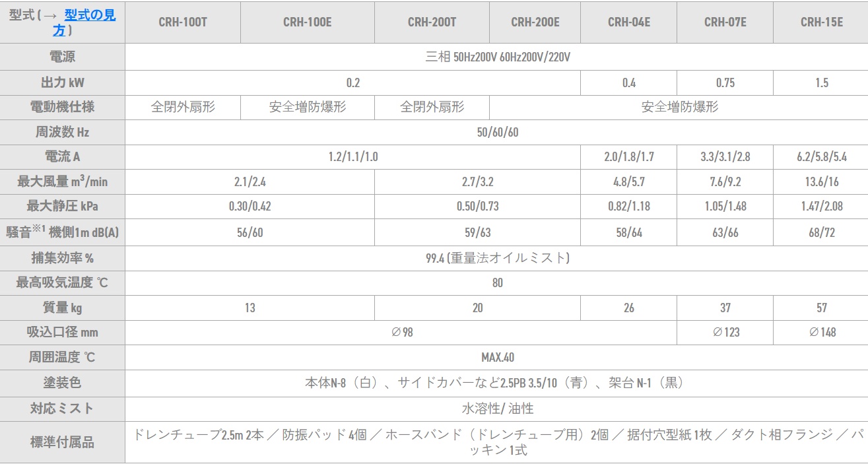Select the CRH-07E column header
The image size is (868, 464).
point(725,22)
